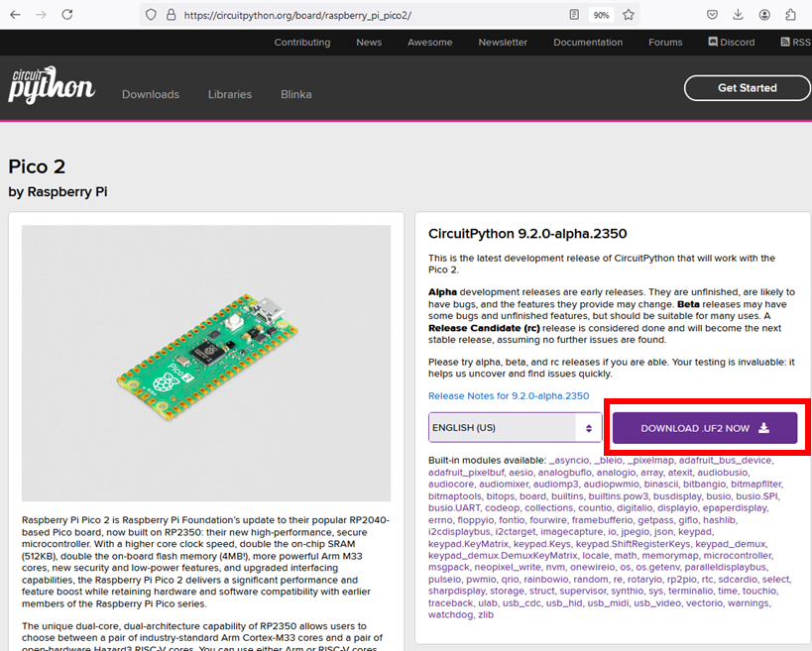Toggle reader view icon in the address bar

coord(574,15)
